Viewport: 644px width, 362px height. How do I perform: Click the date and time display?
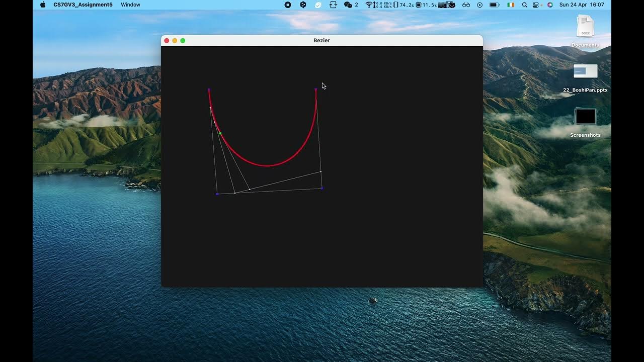click(x=582, y=5)
